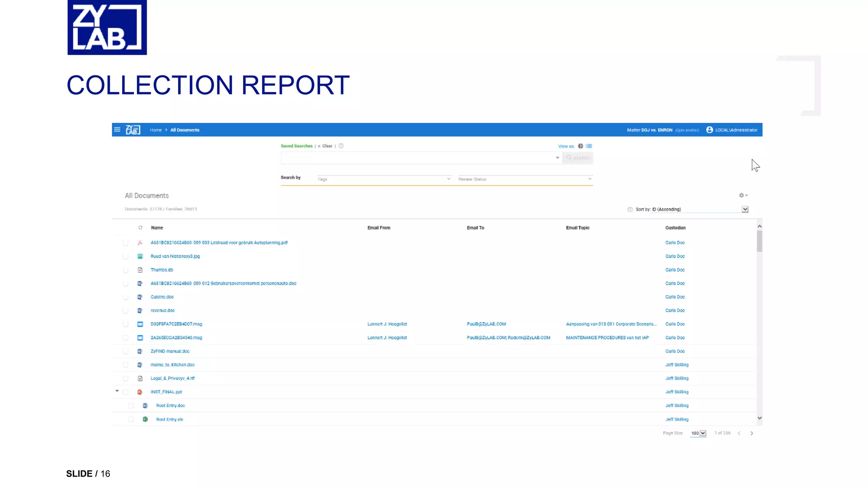Check the box for Thumbs.db
Screen dimensions: 868x488
[x=125, y=270]
